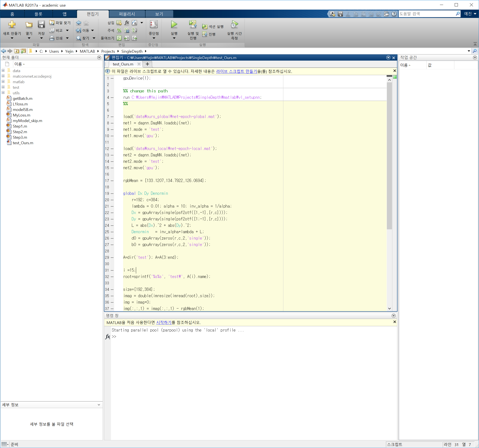Viewport: 479px width, 448px height.
Task: Toggle breakpoint dash on line 31
Action: tap(112, 270)
